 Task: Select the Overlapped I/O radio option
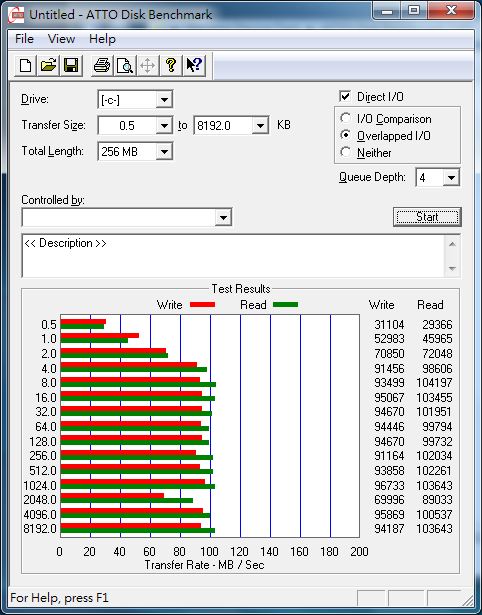346,135
